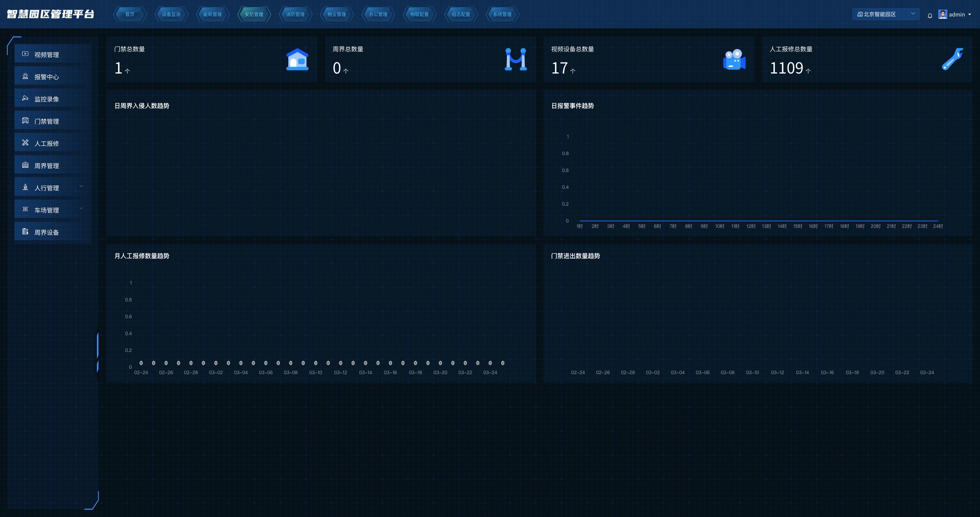The image size is (980, 517).
Task: Expand the 车场管理 submenu chevron
Action: [x=81, y=209]
